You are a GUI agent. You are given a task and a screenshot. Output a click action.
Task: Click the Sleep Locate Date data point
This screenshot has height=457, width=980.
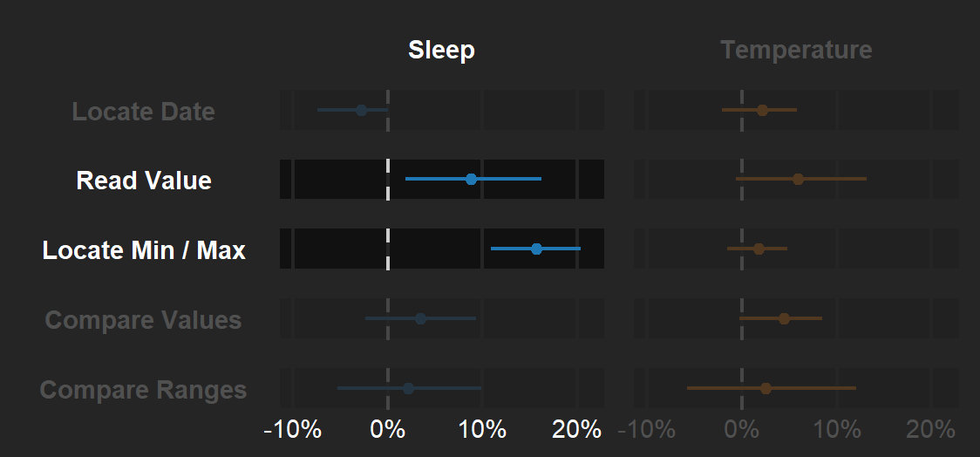(x=361, y=110)
